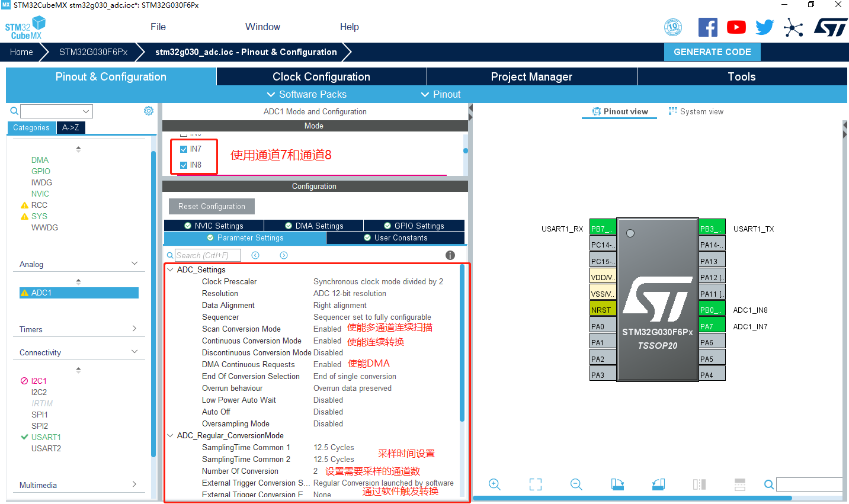The image size is (849, 504).
Task: Open the Facebook icon link
Action: click(708, 27)
